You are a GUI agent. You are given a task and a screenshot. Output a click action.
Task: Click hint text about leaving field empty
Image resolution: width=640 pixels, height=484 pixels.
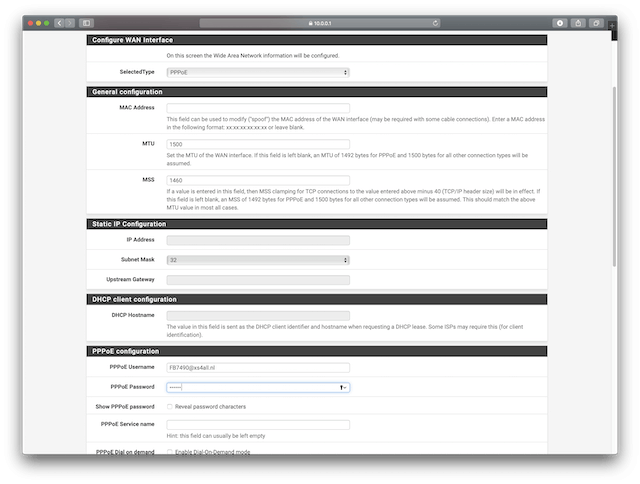pyautogui.click(x=216, y=436)
